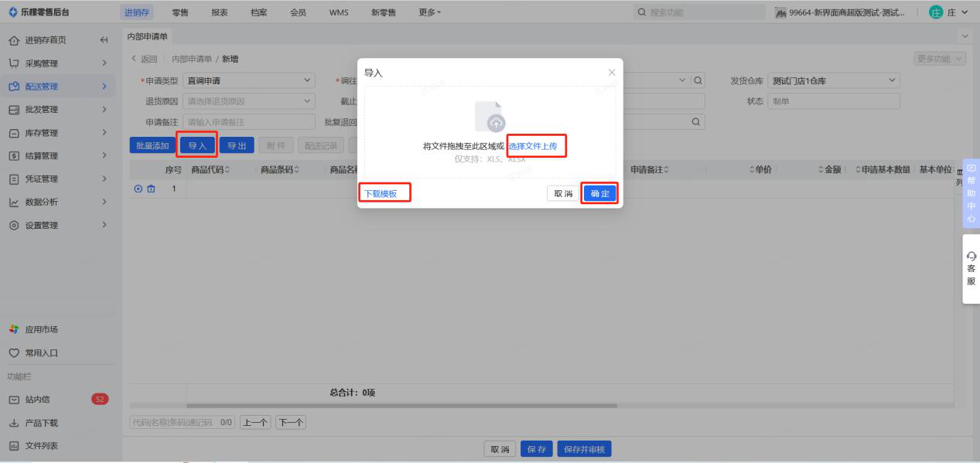Open the 帮助中心 side tab
This screenshot has width=980, height=463.
click(971, 194)
